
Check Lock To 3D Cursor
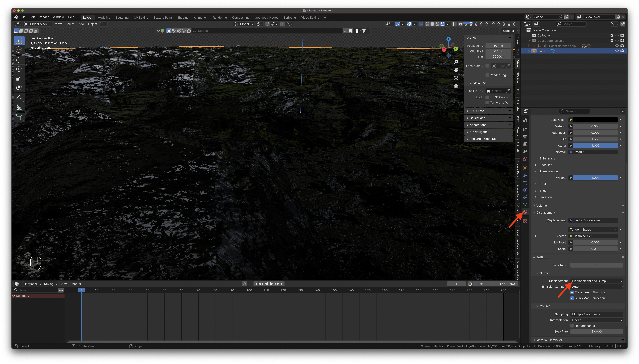pos(487,97)
